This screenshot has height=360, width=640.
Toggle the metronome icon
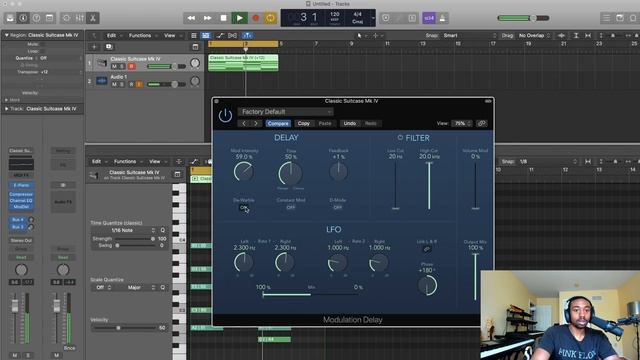pyautogui.click(x=442, y=18)
